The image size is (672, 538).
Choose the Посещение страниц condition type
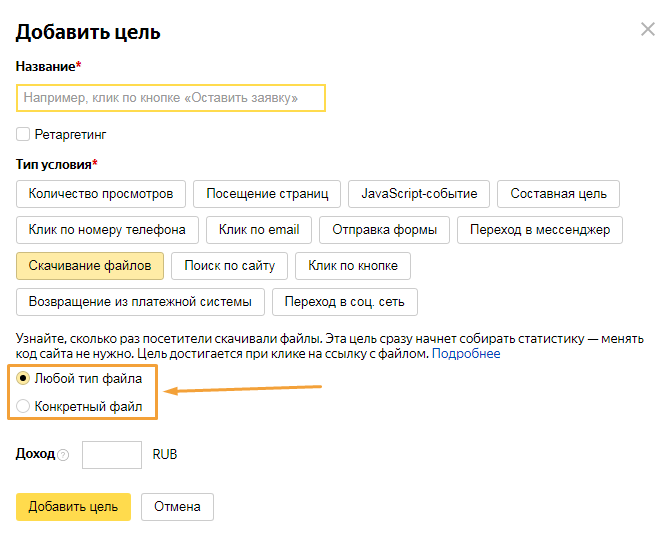coord(267,194)
